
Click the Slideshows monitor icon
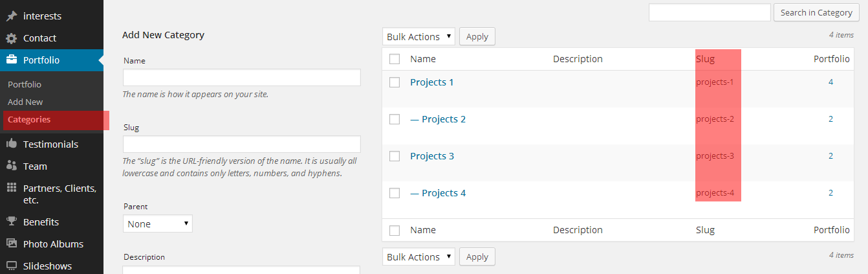[12, 266]
